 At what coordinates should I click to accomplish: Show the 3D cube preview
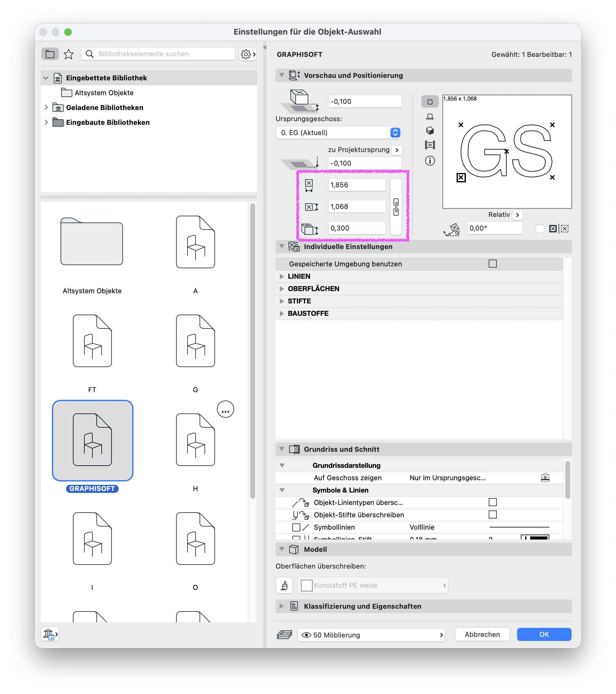pos(430,131)
